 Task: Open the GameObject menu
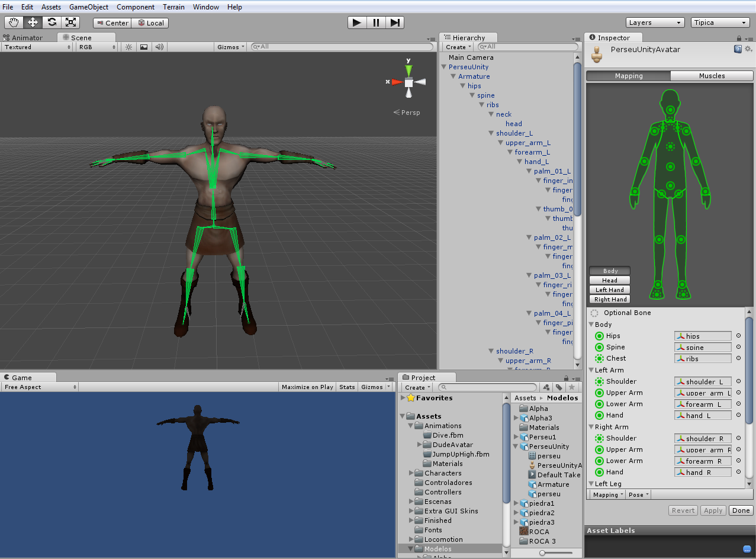[x=89, y=7]
